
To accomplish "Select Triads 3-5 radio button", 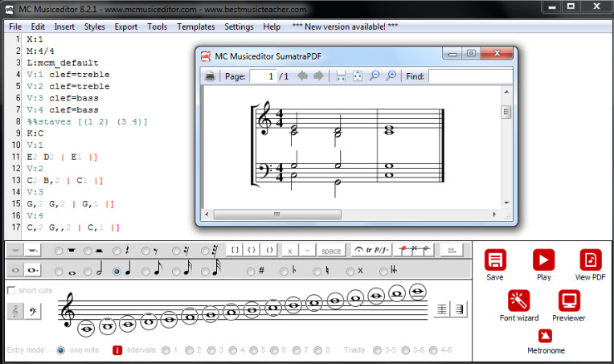I will (x=377, y=350).
